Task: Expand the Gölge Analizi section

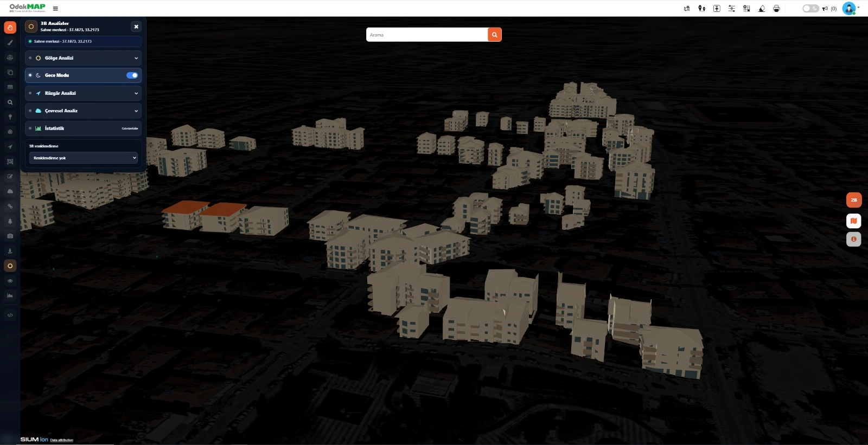Action: point(83,58)
